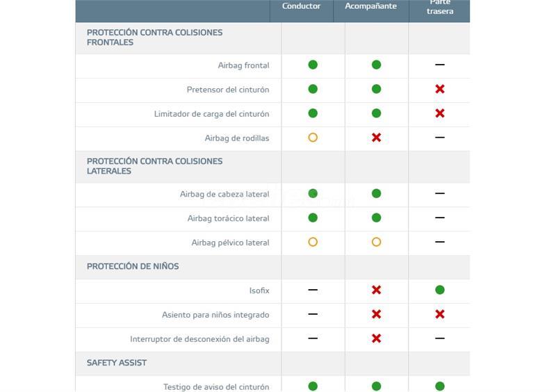Click orange circle for passenger Airbag pélvico lateral
Screen dimensions: 556x392
(376, 242)
